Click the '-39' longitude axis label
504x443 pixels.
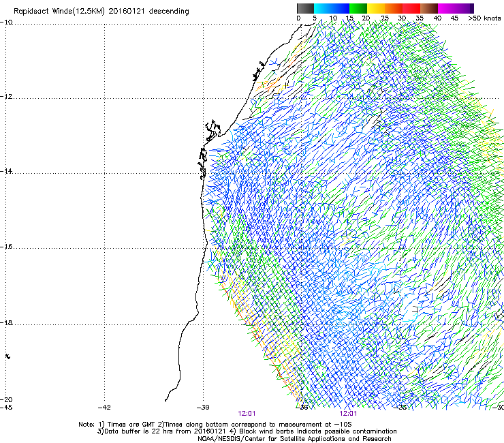(x=203, y=408)
